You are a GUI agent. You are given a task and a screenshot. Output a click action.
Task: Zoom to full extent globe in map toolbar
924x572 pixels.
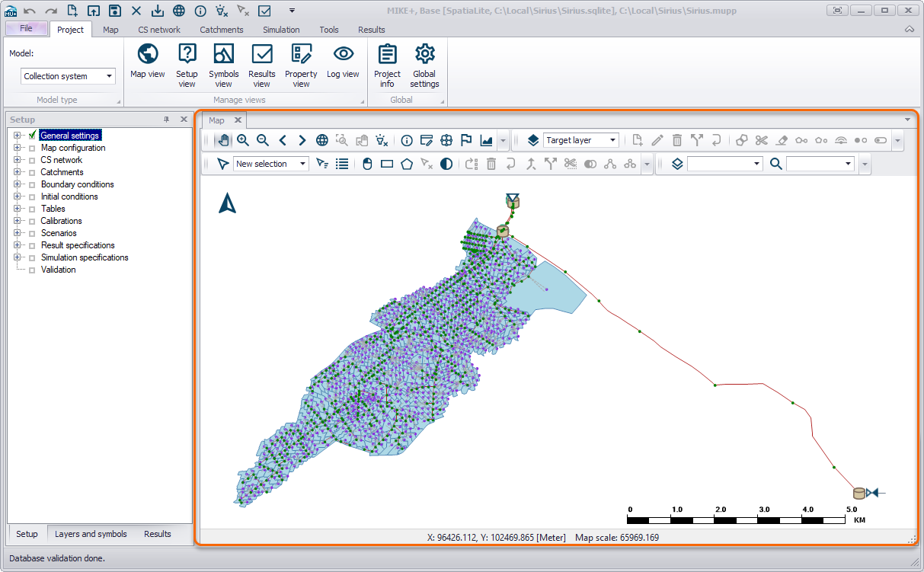[322, 140]
